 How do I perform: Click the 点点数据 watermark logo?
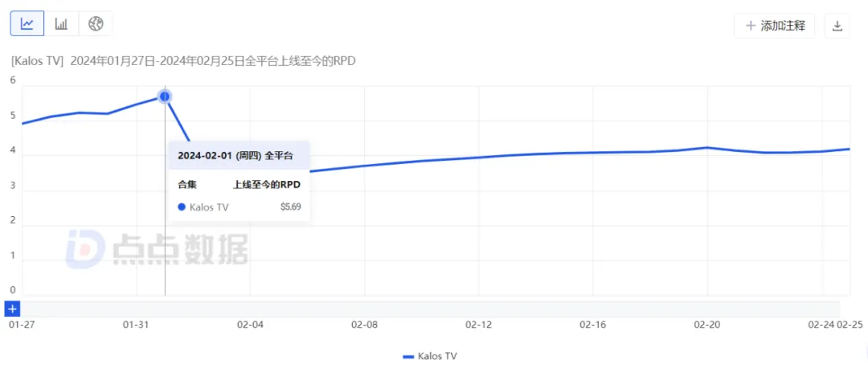click(x=157, y=250)
